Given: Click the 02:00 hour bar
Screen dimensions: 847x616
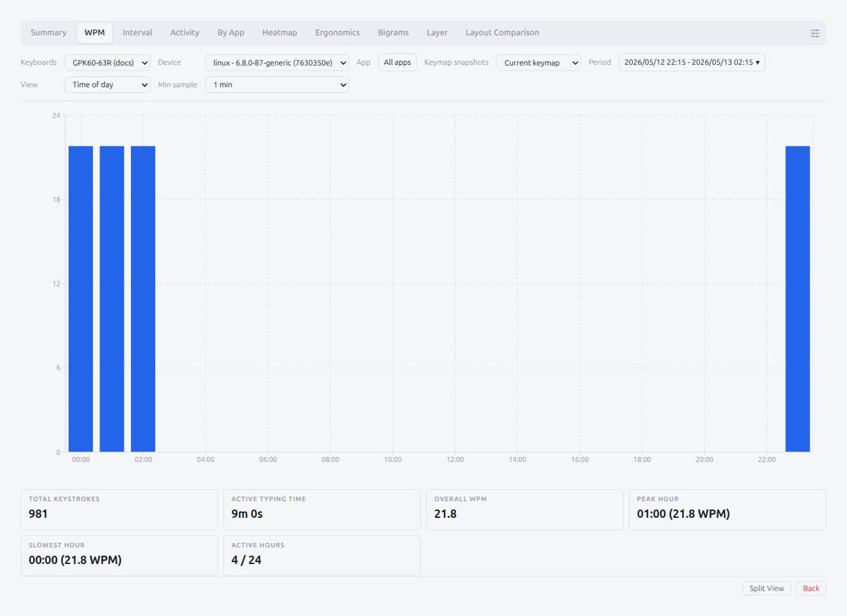Looking at the screenshot, I should [x=143, y=299].
